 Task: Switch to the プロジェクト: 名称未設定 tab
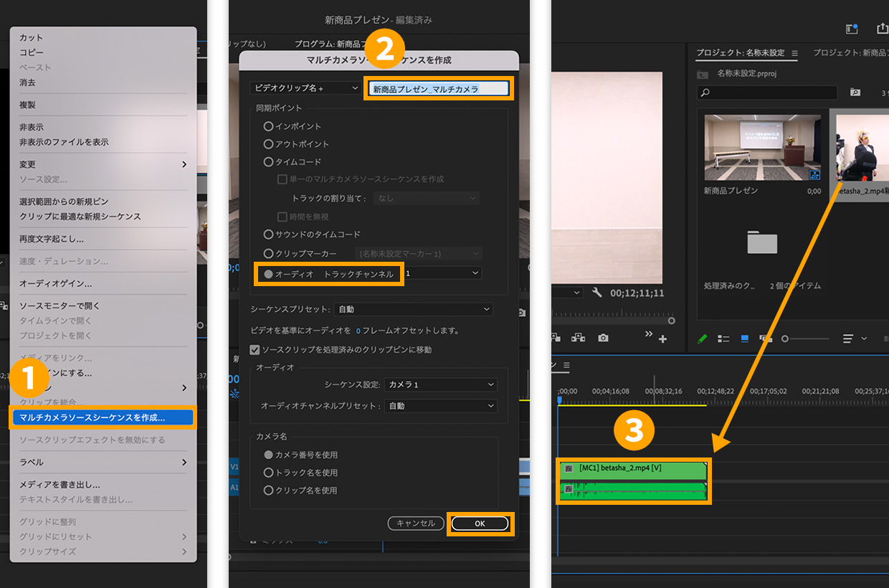[741, 53]
